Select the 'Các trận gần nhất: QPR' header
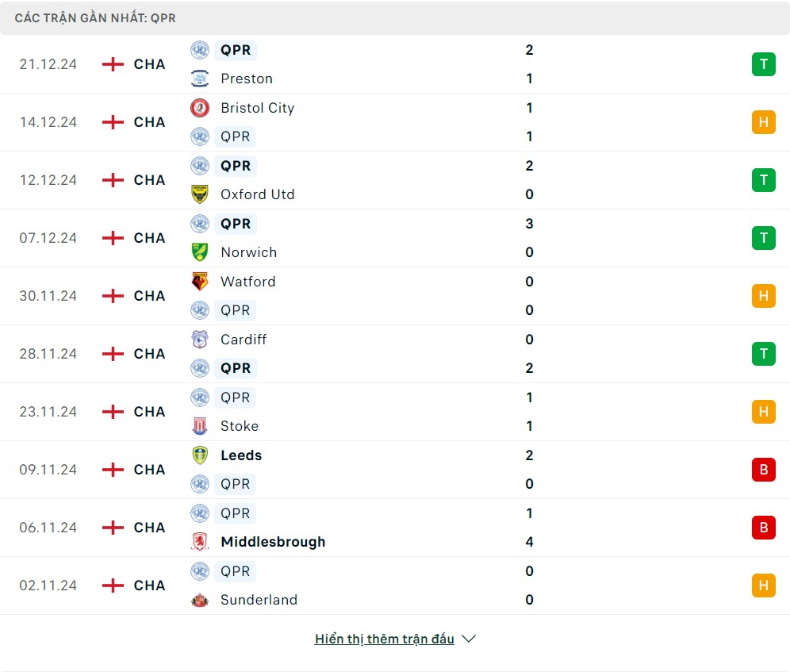790x672 pixels. click(95, 17)
